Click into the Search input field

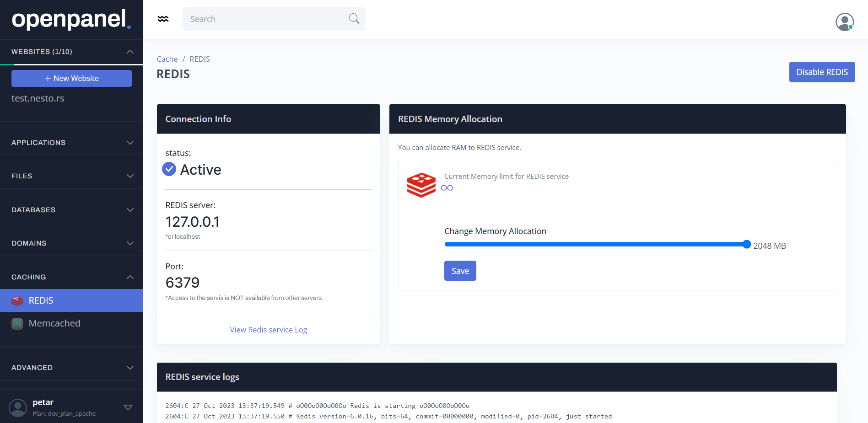point(265,19)
